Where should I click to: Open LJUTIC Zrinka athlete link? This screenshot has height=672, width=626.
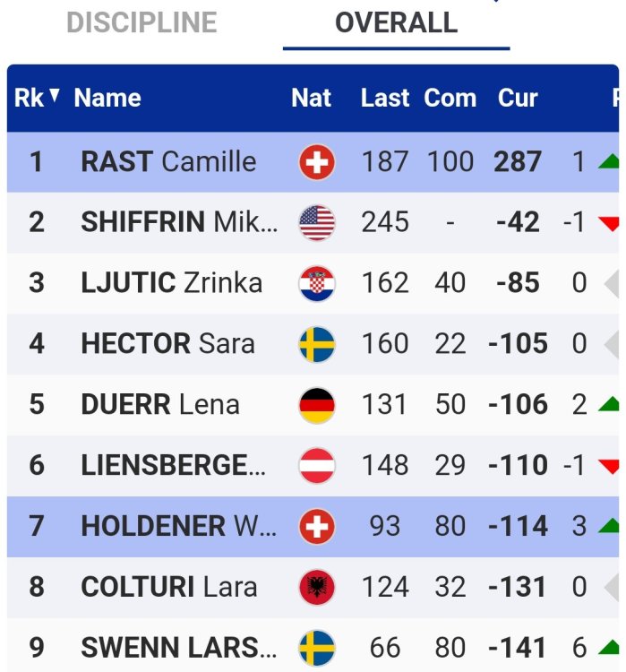tap(171, 284)
